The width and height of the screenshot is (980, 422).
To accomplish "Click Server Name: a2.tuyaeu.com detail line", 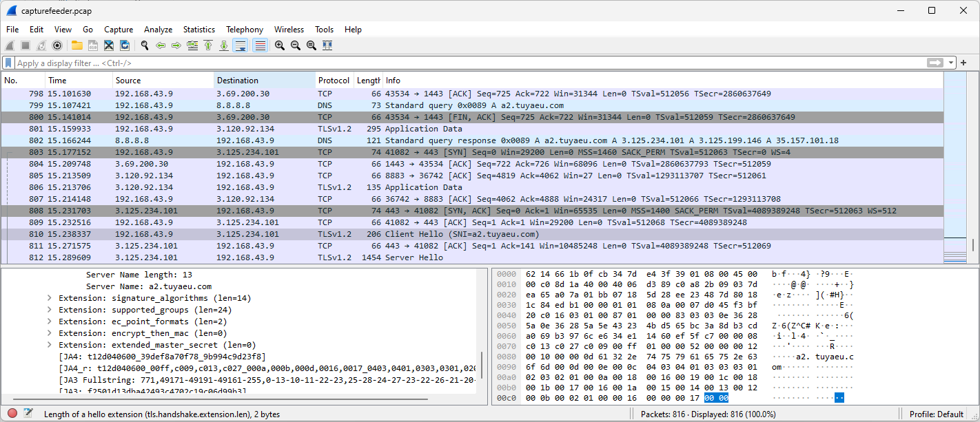I will (x=149, y=286).
